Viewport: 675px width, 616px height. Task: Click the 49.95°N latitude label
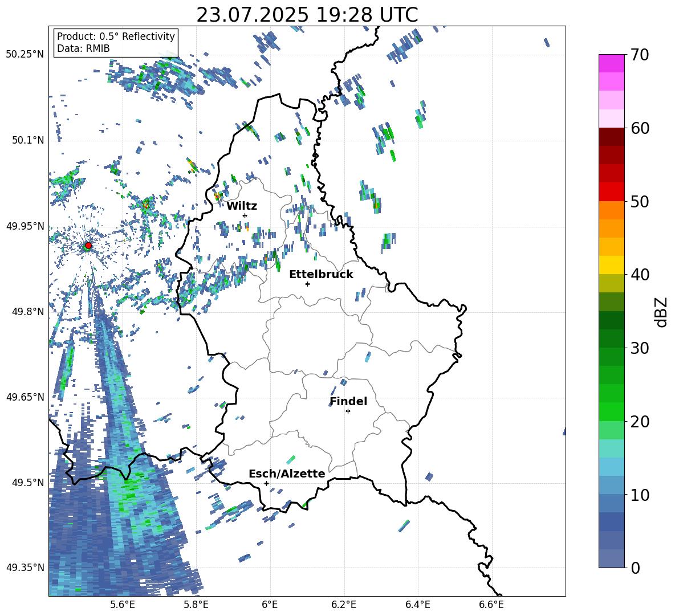25,226
